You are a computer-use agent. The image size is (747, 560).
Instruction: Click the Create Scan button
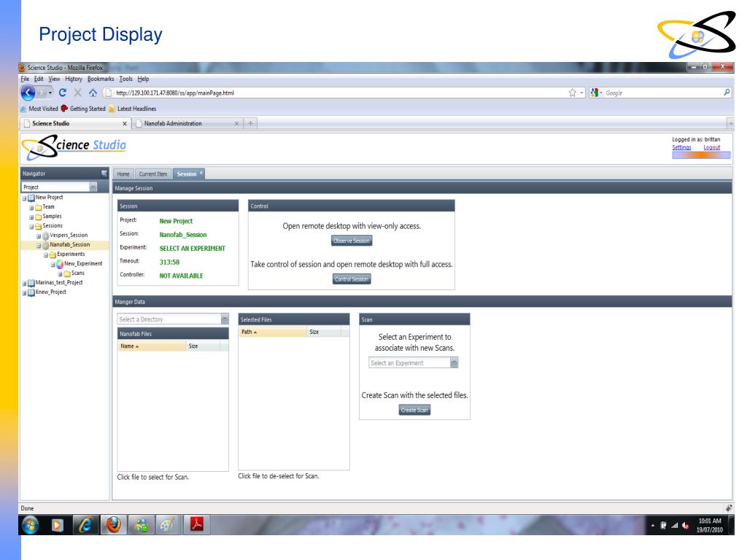tap(414, 410)
